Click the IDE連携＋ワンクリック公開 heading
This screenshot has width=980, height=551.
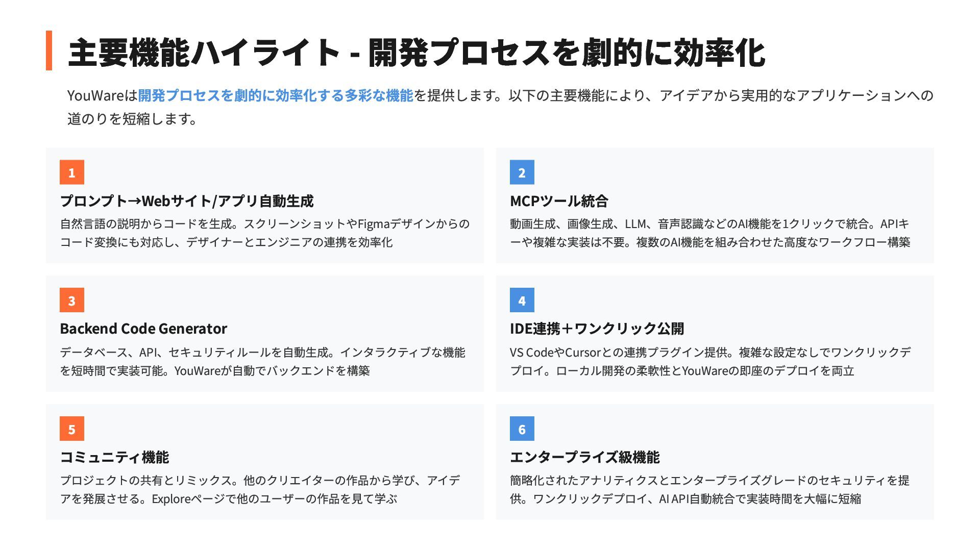(597, 329)
